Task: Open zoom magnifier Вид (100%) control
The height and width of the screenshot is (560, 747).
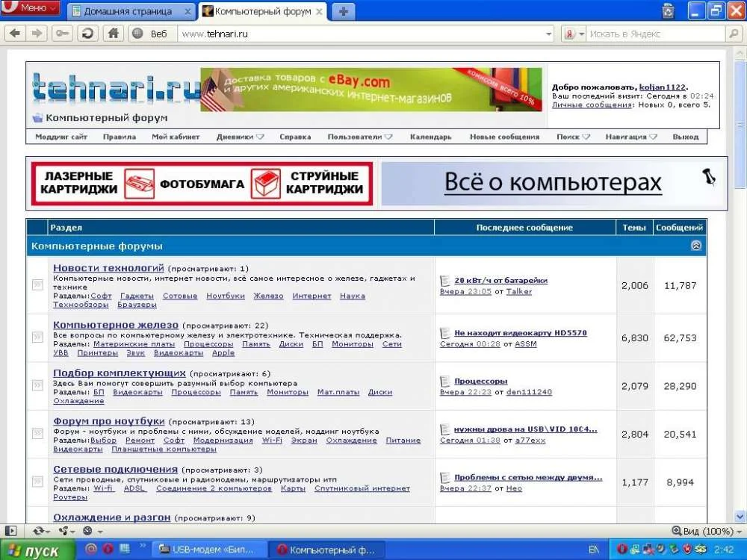Action: click(x=707, y=530)
